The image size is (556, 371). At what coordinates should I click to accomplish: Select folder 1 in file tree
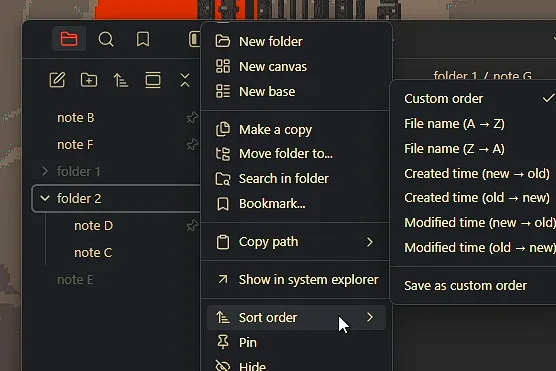click(x=79, y=171)
